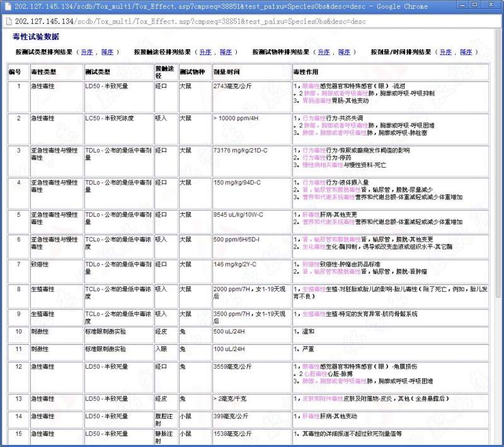This screenshot has width=504, height=447.
Task: Click 标准眼刺激实验 in row 10
Action: click(105, 332)
